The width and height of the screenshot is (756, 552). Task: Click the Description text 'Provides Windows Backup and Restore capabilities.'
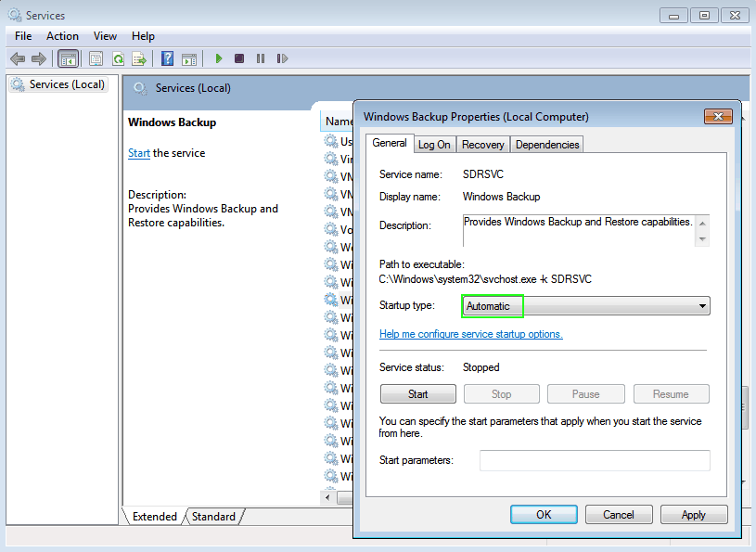[x=578, y=222]
